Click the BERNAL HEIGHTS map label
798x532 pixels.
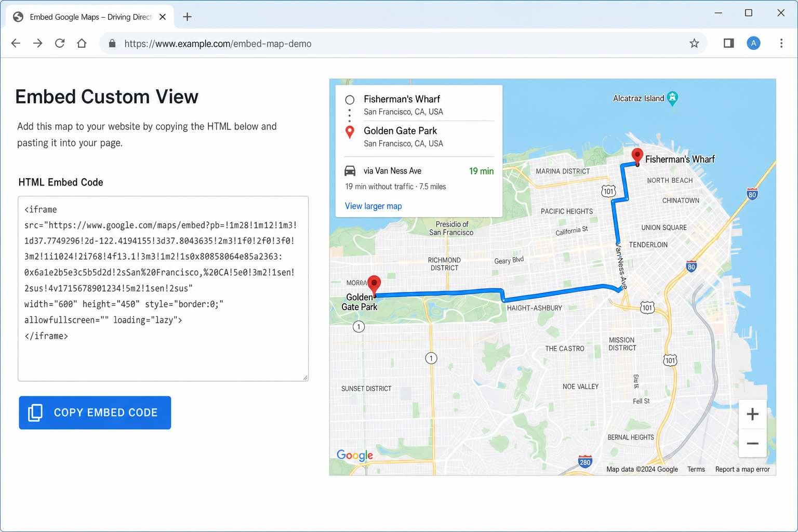(x=631, y=437)
